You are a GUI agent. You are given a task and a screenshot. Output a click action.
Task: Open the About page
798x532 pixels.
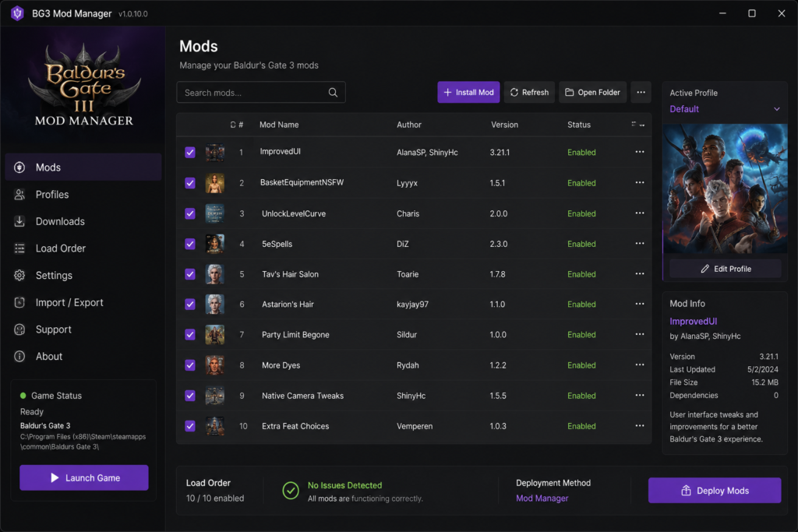(83, 356)
